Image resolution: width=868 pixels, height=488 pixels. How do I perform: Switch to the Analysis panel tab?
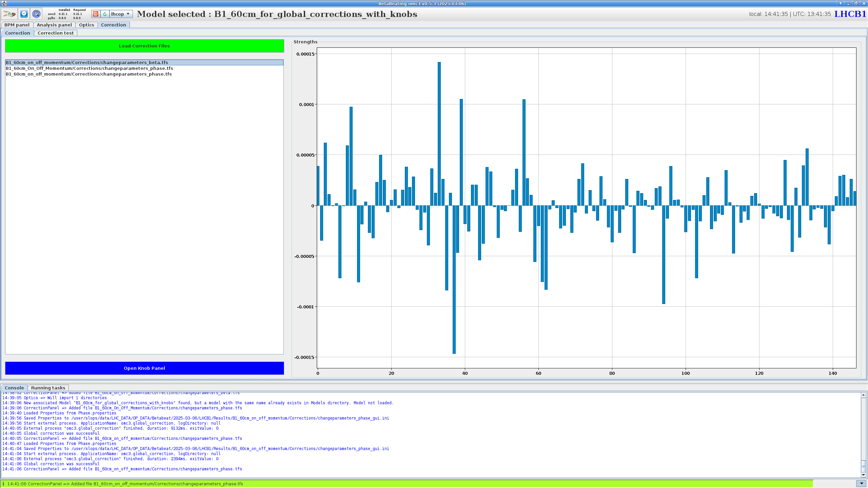pyautogui.click(x=54, y=25)
